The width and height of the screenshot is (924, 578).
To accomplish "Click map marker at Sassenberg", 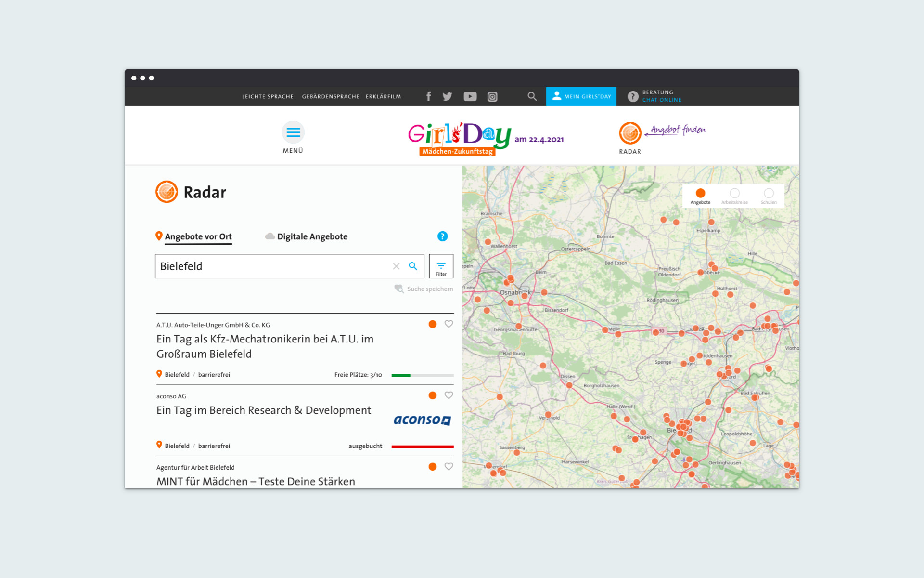I will tap(516, 452).
